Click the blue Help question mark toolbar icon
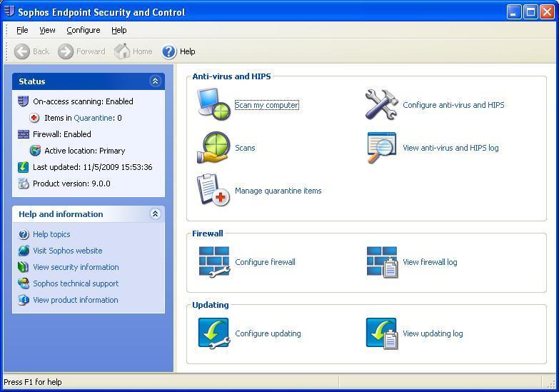 pos(169,51)
